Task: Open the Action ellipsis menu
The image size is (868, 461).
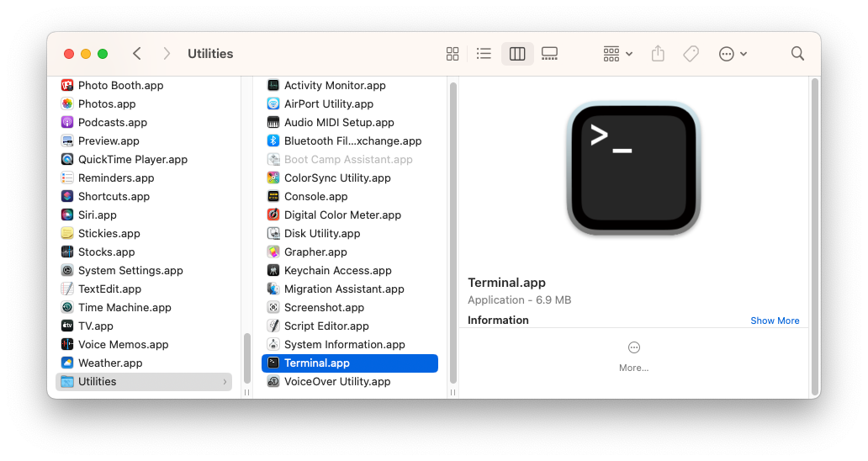Action: click(733, 54)
